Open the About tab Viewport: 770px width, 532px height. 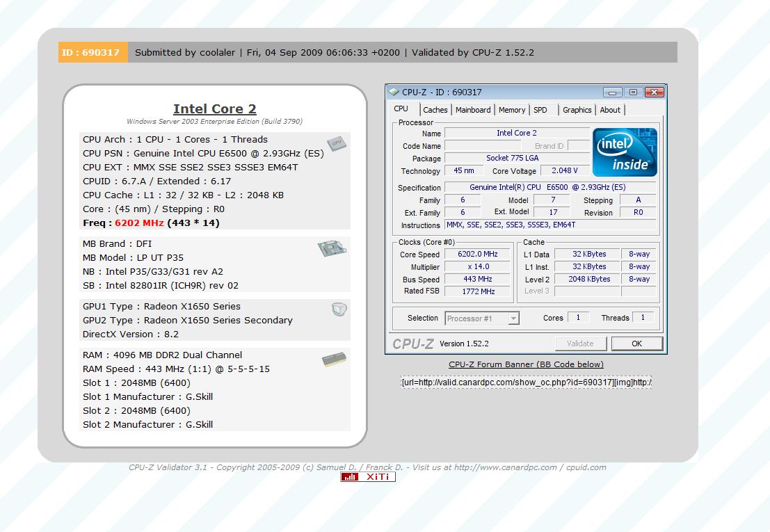click(x=610, y=110)
